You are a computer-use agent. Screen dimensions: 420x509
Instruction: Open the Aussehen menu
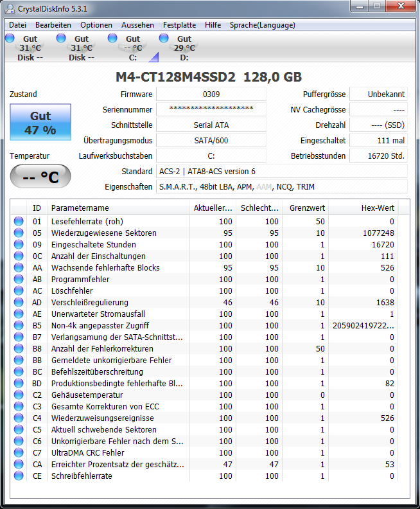137,25
